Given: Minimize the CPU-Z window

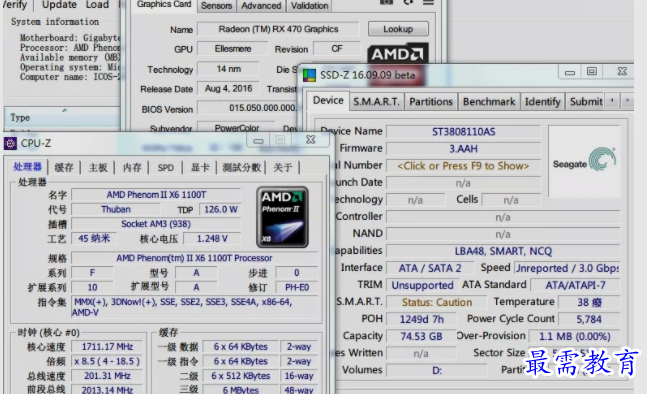Looking at the screenshot, I should [258, 140].
